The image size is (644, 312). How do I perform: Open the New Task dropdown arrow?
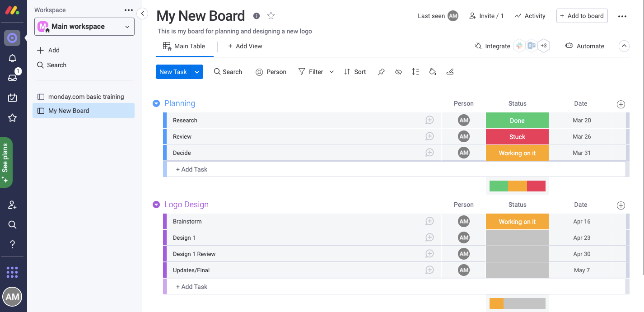[197, 72]
